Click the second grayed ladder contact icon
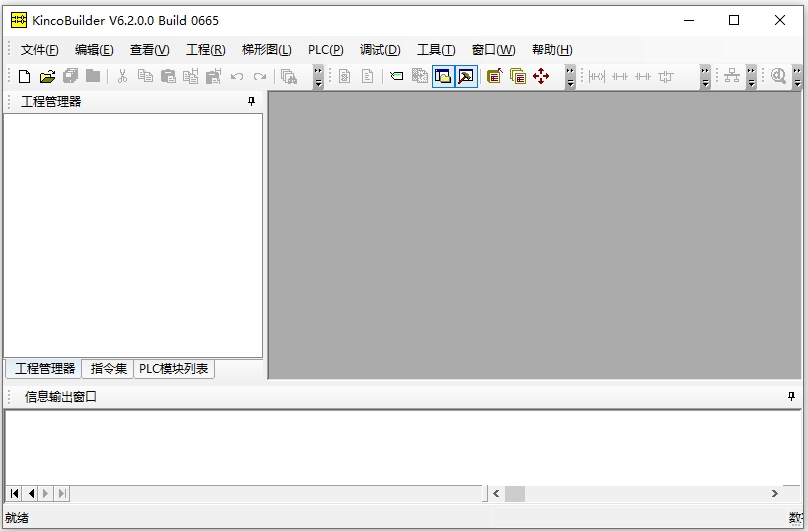Viewport: 808px width, 531px height. tap(620, 77)
